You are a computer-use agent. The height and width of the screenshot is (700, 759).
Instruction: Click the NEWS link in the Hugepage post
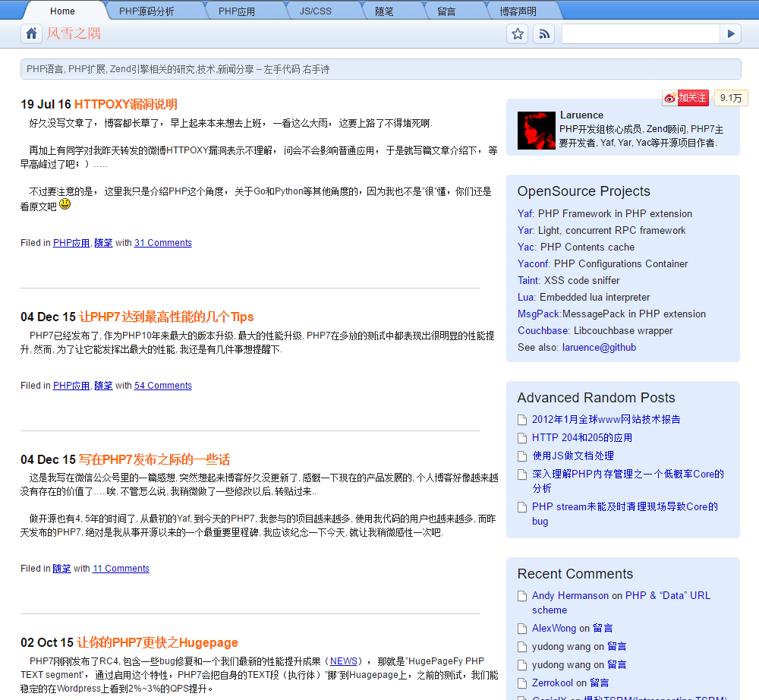pos(344,661)
